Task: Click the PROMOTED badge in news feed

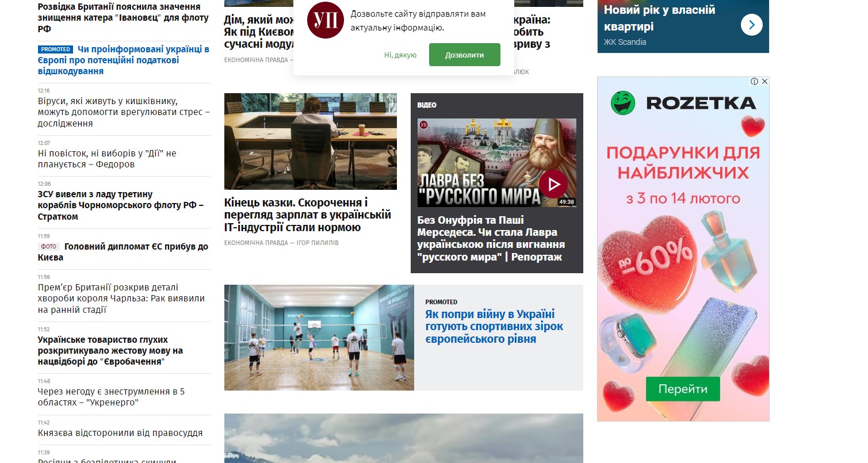Action: (x=56, y=49)
